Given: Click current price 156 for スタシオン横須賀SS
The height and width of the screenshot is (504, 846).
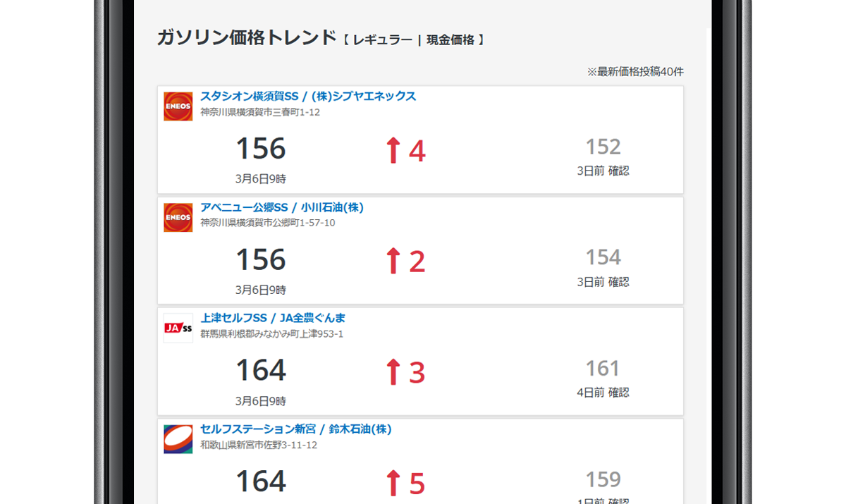Looking at the screenshot, I should (260, 149).
